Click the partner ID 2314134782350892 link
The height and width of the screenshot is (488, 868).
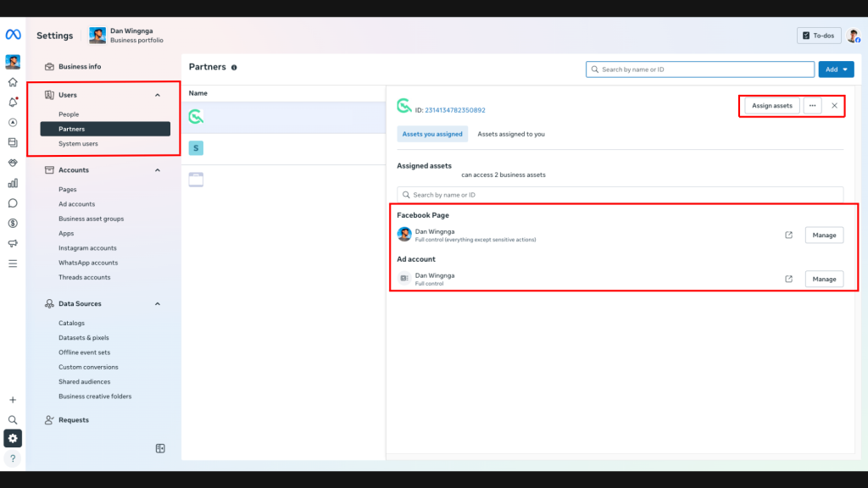coord(454,110)
